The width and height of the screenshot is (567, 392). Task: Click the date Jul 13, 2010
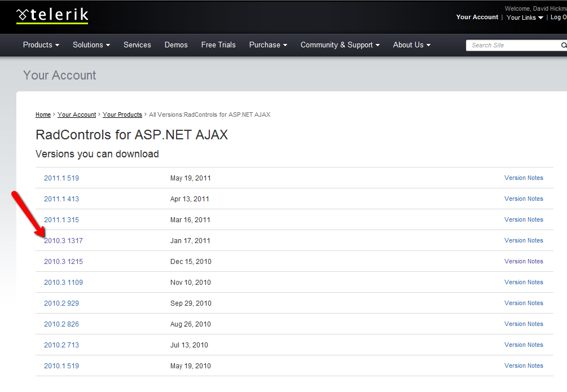[189, 345]
